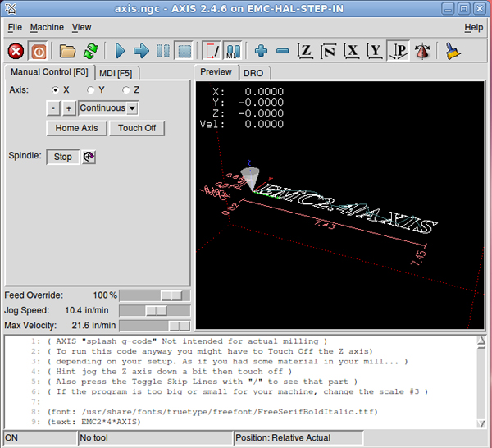
Task: Open a G-code file with folder icon
Action: (67, 51)
